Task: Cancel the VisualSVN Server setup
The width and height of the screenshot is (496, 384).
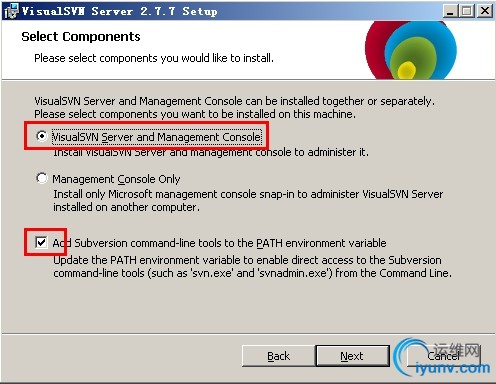Action: (x=444, y=356)
